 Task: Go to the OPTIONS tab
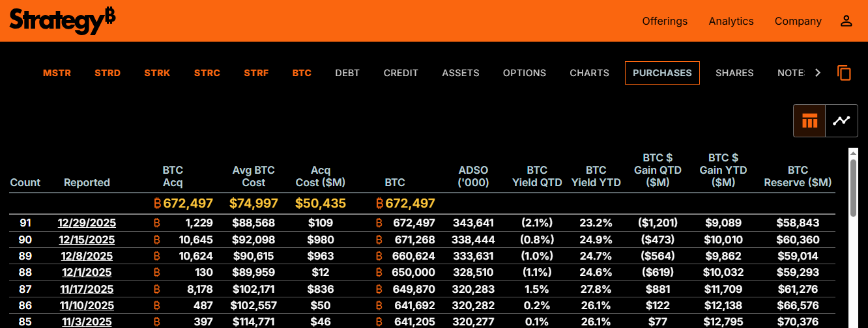[x=525, y=73]
